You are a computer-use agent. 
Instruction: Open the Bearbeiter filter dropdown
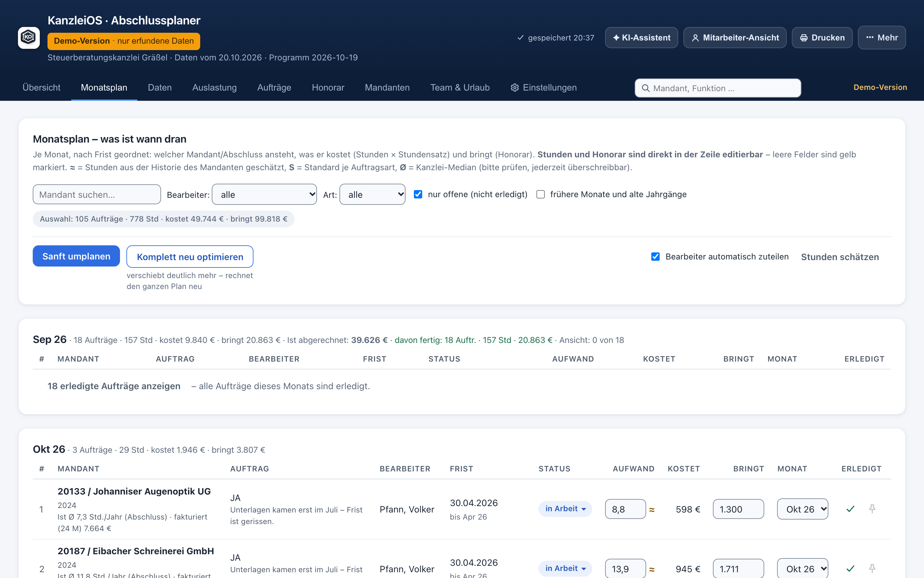[x=264, y=194]
